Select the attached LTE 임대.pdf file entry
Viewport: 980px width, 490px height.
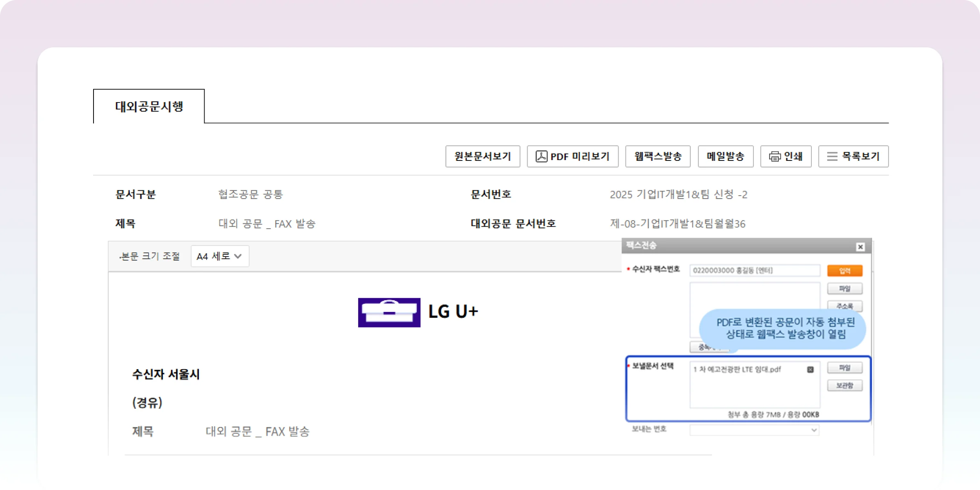pyautogui.click(x=737, y=370)
